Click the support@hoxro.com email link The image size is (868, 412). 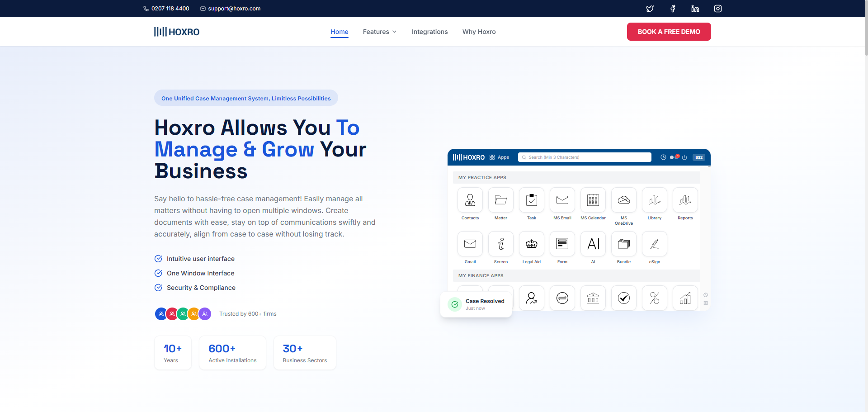tap(231, 9)
